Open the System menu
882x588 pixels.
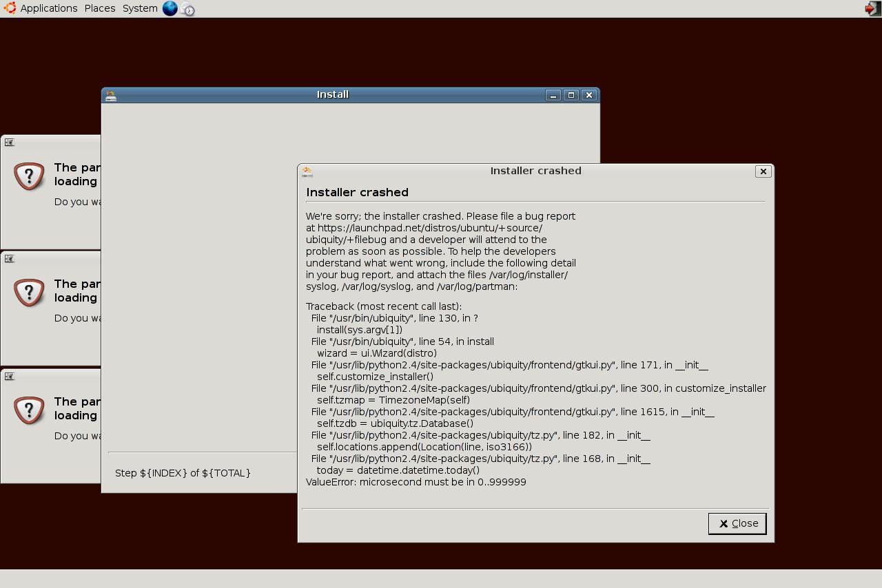coord(140,8)
